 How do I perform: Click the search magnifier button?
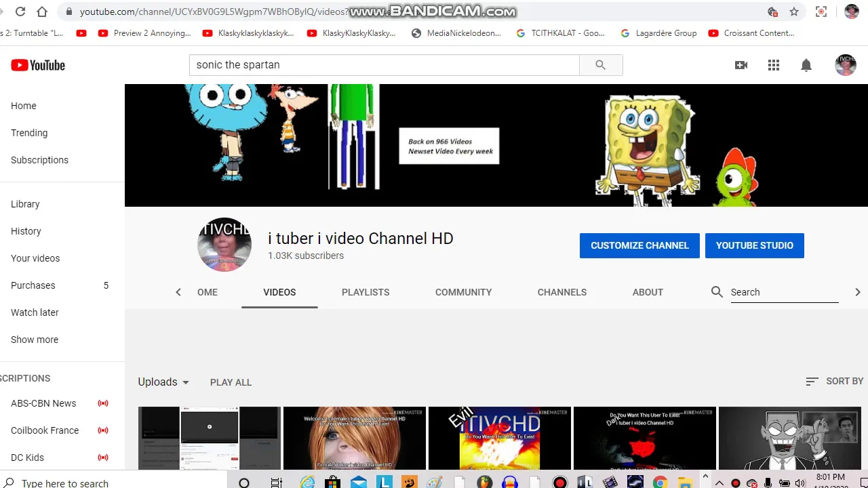(x=600, y=65)
